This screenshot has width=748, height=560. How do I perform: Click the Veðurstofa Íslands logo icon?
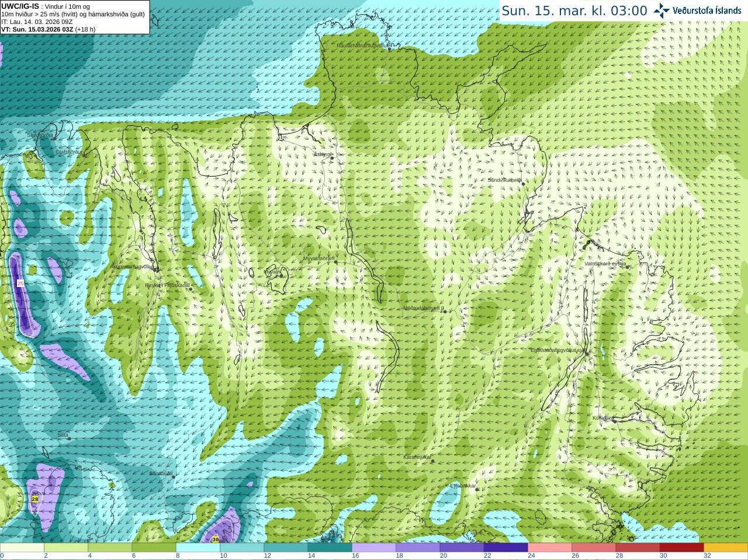pos(662,11)
